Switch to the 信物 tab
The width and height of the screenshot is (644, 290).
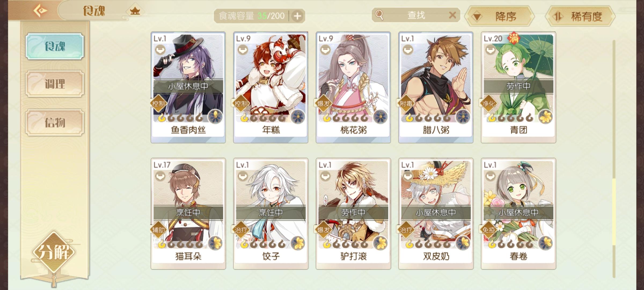55,122
